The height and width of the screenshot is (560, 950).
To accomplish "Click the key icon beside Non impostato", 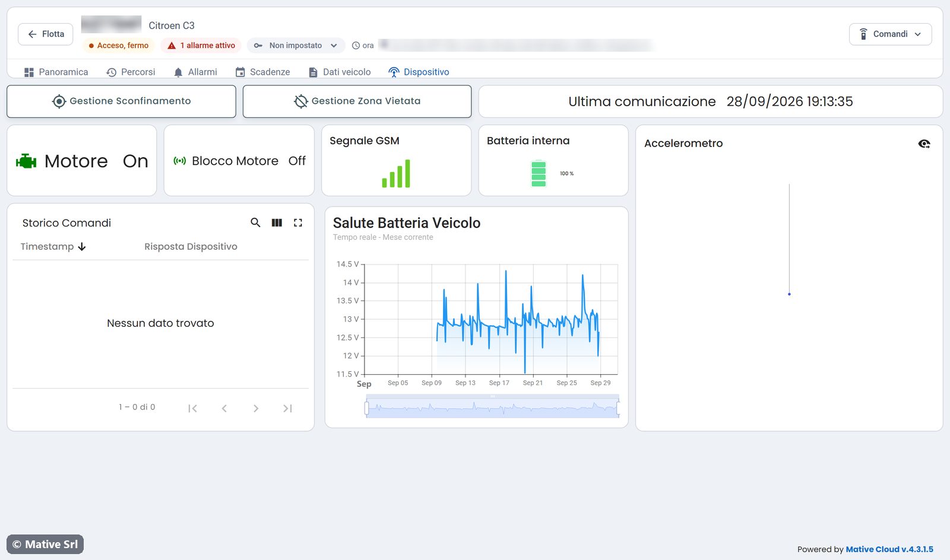I will 258,45.
